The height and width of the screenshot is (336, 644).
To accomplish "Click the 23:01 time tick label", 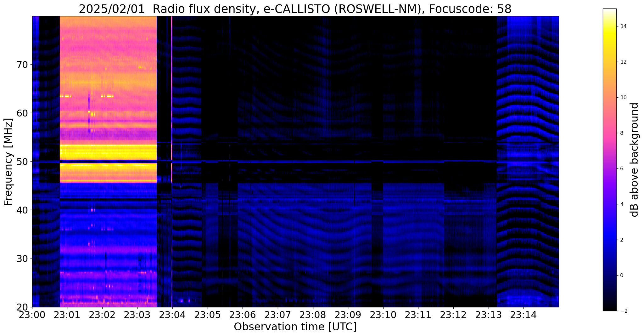I will coord(67,315).
